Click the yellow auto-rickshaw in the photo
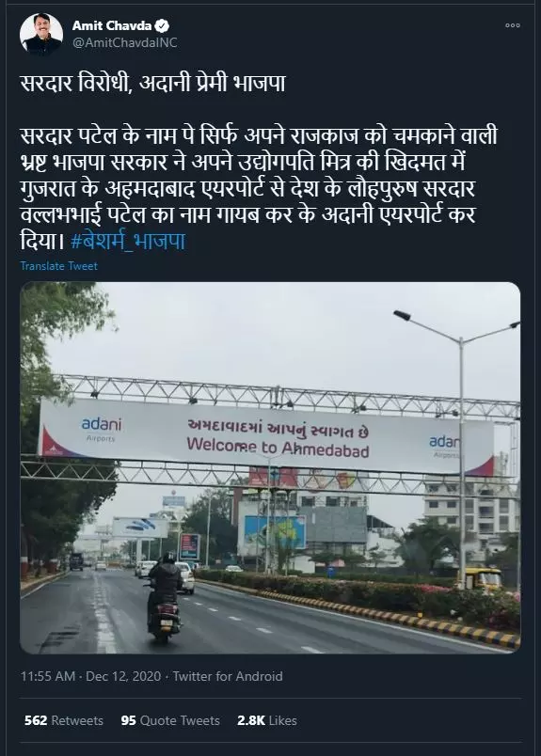Image resolution: width=541 pixels, height=756 pixels. 480,577
